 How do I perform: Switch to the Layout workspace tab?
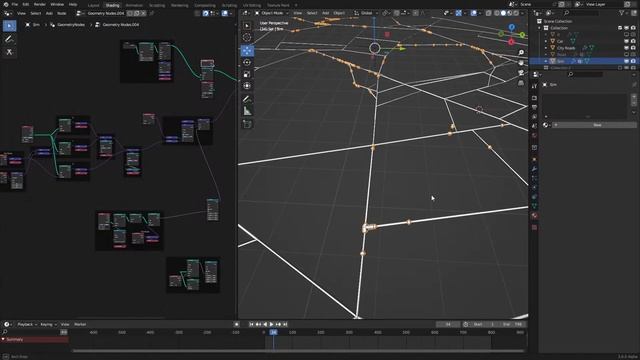pos(93,5)
